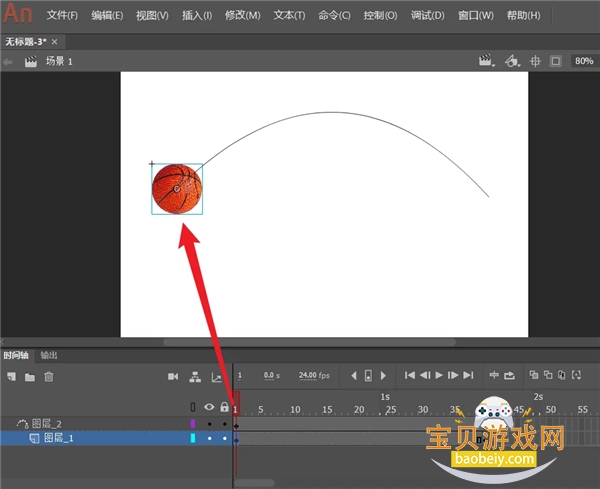600x489 pixels.
Task: Open the edit symbols dropdown
Action: (x=512, y=61)
